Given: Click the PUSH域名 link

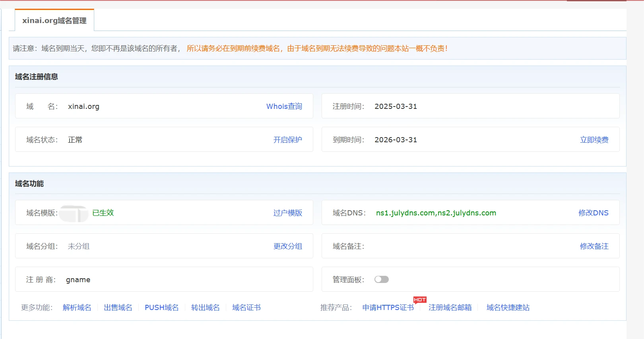Looking at the screenshot, I should click(x=161, y=308).
